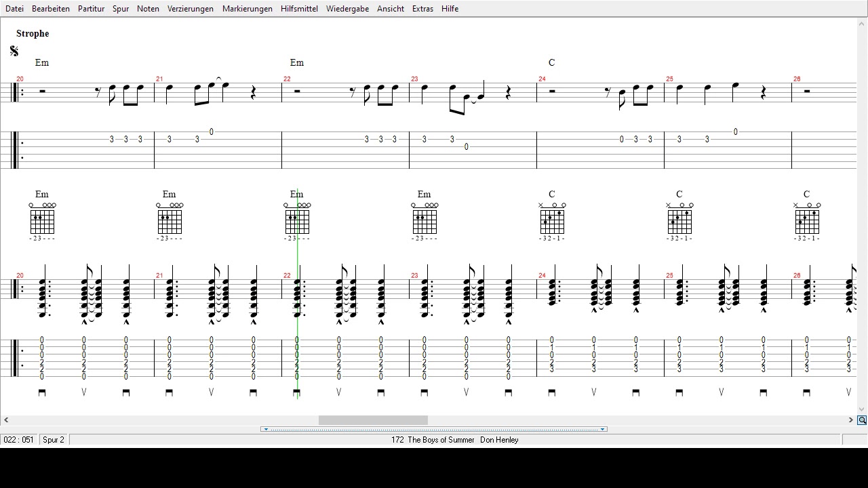Click the horizontal scrollbar thumb
This screenshot has width=868, height=488.
[x=373, y=420]
